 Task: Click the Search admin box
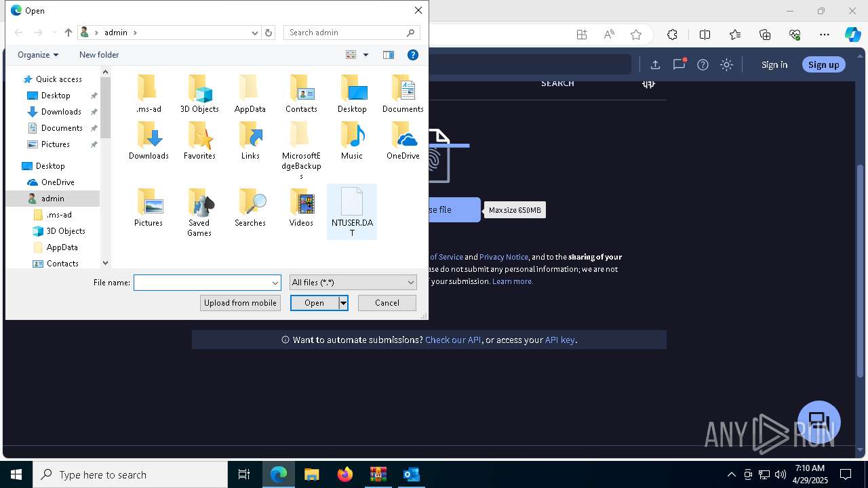pyautogui.click(x=351, y=33)
